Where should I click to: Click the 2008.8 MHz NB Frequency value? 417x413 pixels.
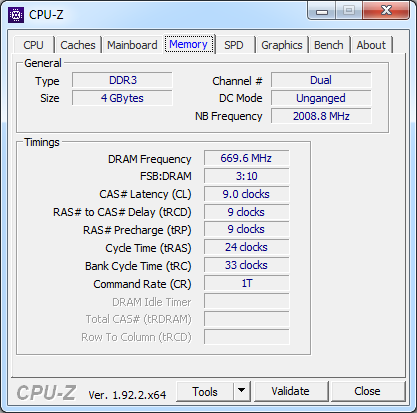coord(321,116)
